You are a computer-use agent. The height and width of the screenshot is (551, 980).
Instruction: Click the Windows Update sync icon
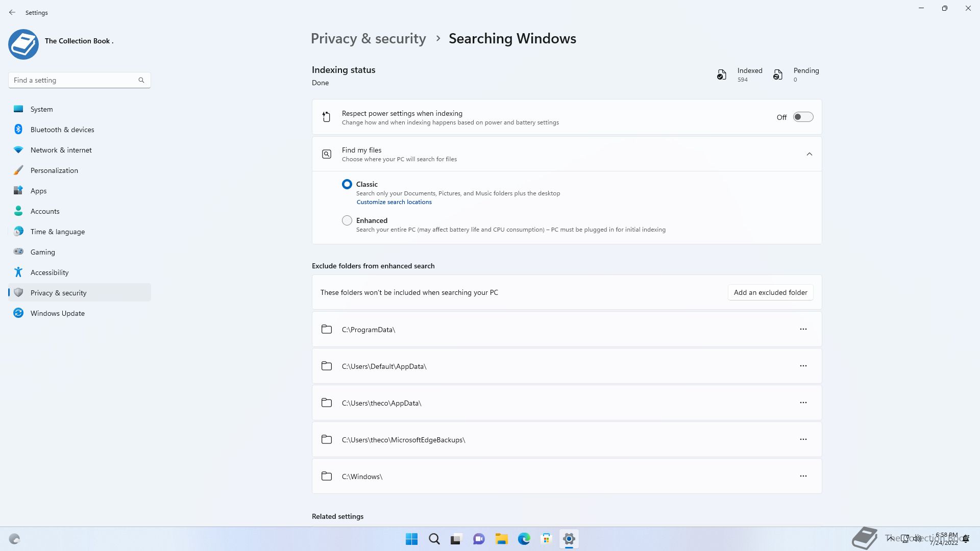18,313
